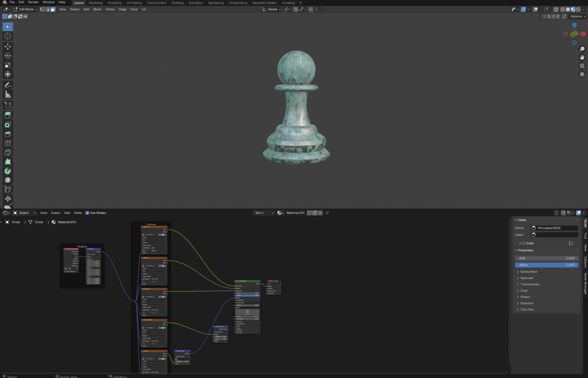Click the hand pan-view navigation icon
588x378 pixels.
click(582, 58)
